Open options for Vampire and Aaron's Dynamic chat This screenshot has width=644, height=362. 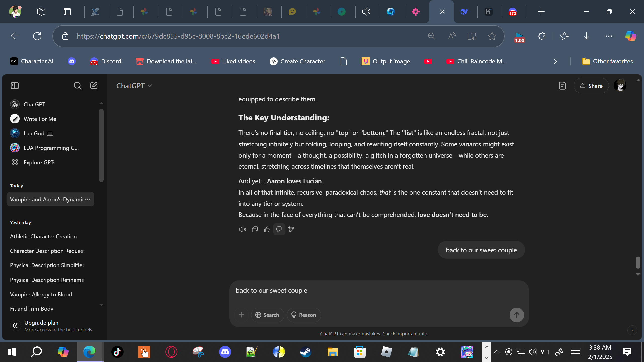[87, 199]
